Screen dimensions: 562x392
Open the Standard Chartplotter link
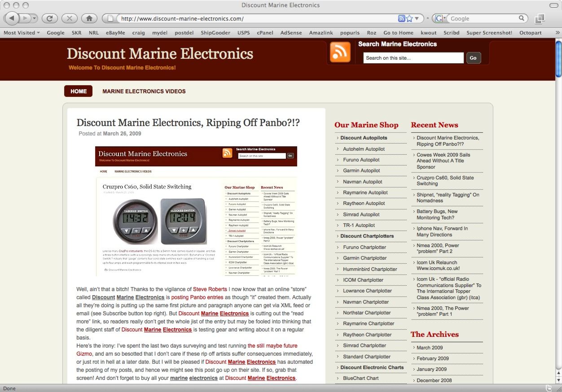click(x=367, y=357)
